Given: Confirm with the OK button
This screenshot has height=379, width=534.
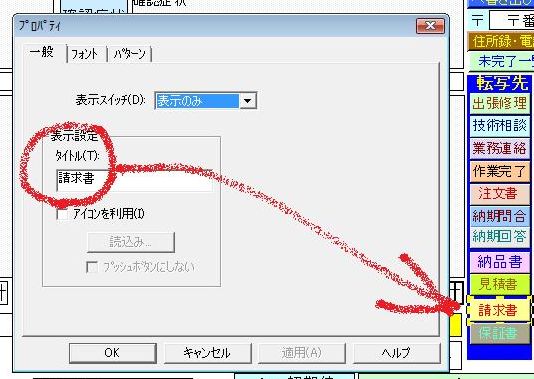Looking at the screenshot, I should (x=113, y=353).
